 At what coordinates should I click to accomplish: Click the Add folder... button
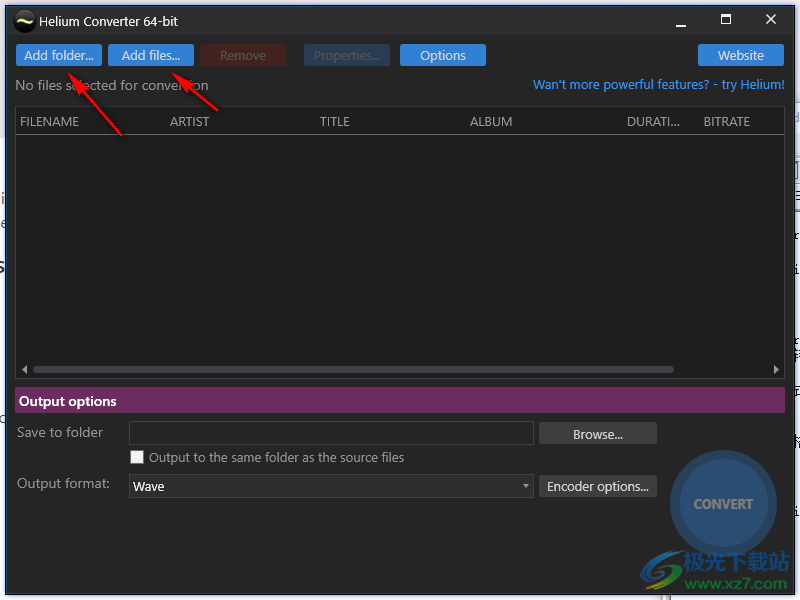59,55
